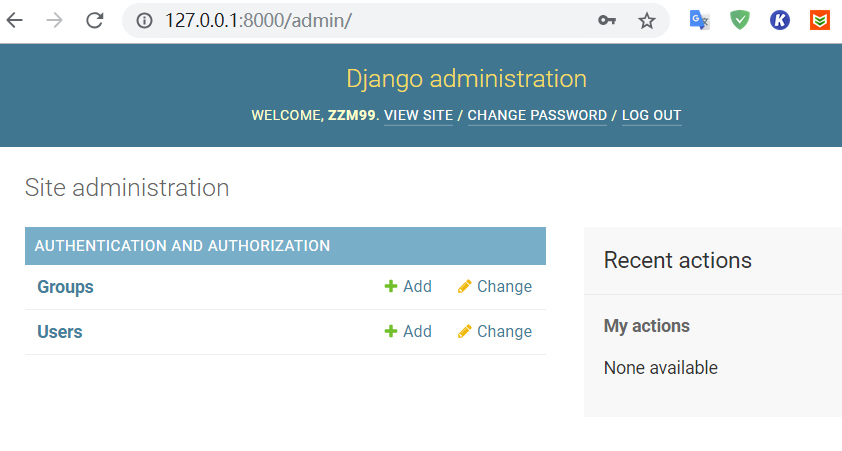This screenshot has width=842, height=451.
Task: Open Authentication and Authorization section header
Action: click(182, 245)
